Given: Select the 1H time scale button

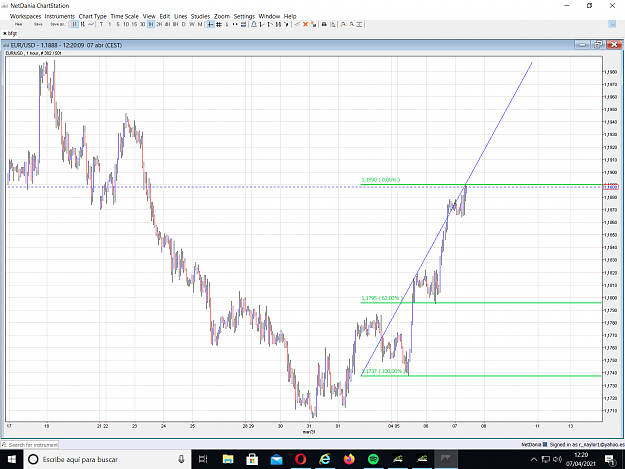Looking at the screenshot, I should tap(151, 24).
